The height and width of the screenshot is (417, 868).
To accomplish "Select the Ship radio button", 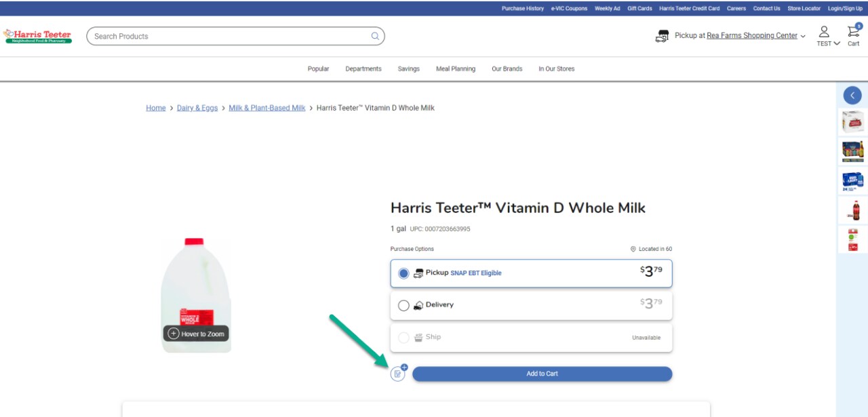I will [x=403, y=338].
